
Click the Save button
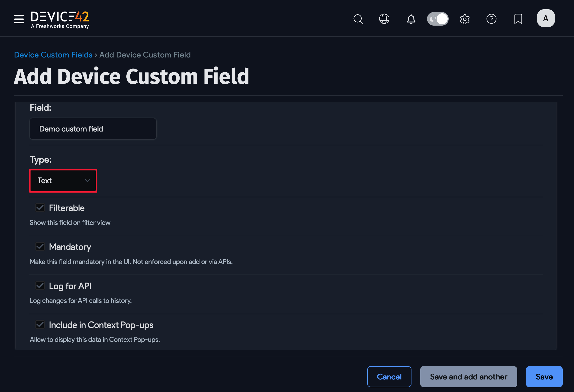tap(544, 376)
